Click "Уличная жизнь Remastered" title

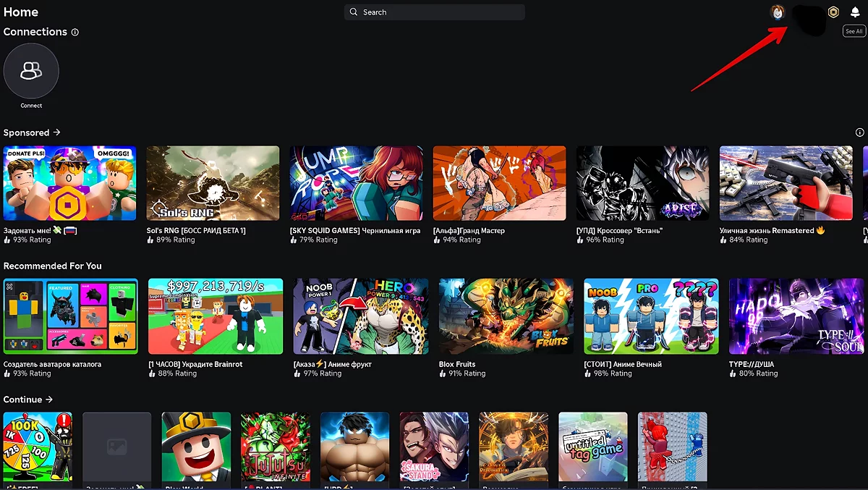772,231
